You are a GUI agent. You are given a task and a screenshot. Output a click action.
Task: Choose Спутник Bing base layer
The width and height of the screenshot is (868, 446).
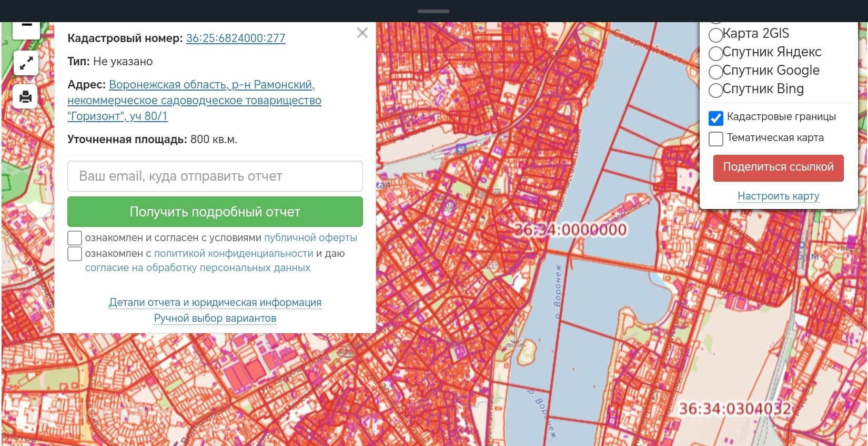(x=715, y=91)
